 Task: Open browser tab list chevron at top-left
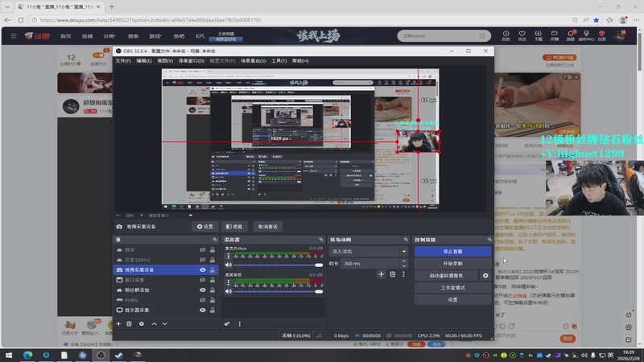click(x=7, y=6)
